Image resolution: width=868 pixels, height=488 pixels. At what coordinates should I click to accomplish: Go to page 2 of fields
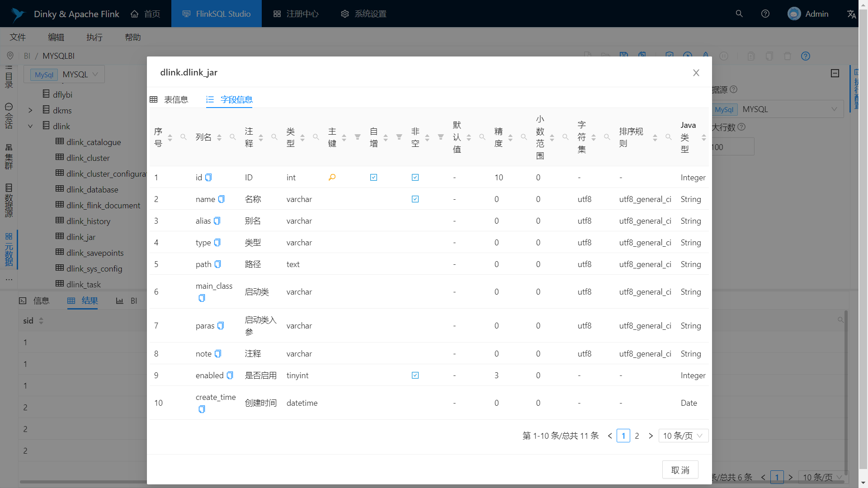pyautogui.click(x=637, y=436)
